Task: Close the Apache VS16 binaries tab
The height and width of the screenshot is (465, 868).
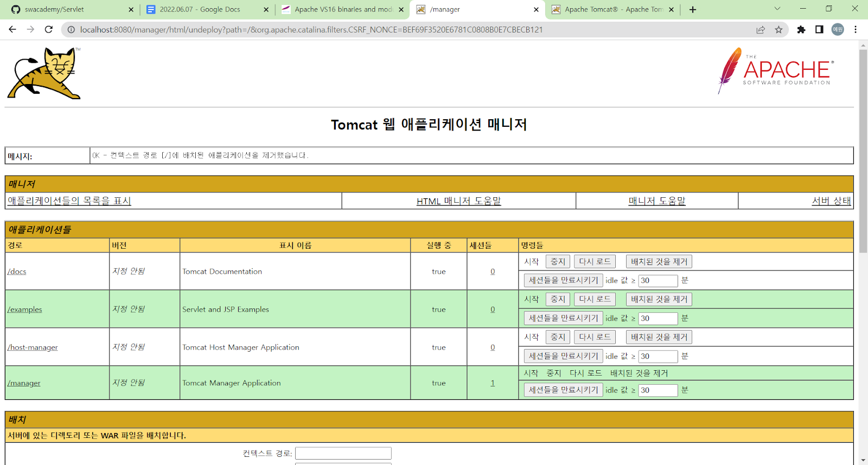Action: pos(401,9)
